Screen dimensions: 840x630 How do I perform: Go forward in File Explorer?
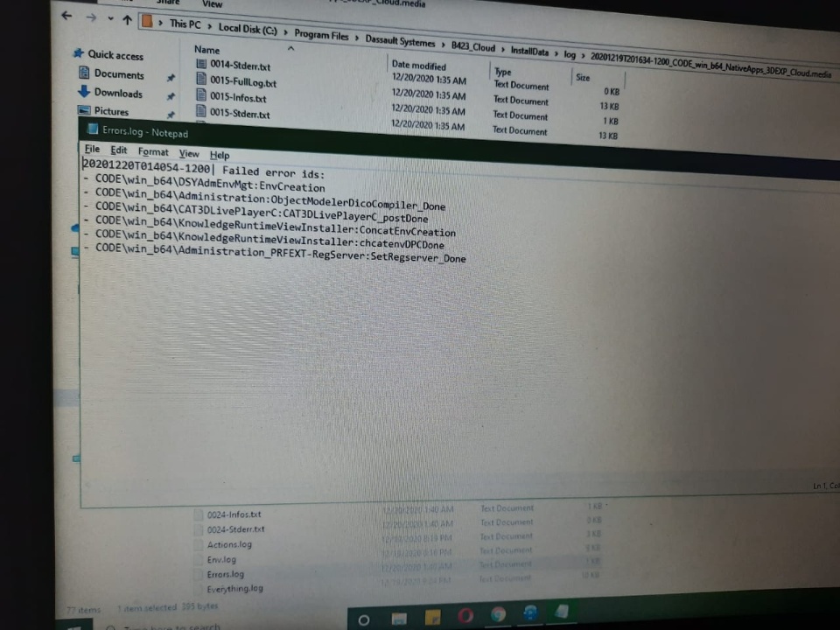[x=91, y=17]
